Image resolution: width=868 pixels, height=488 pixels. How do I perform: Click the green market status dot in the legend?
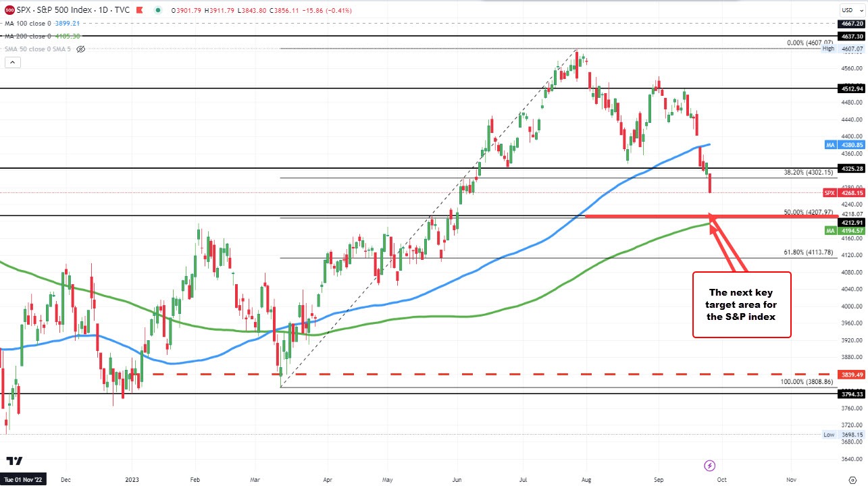pyautogui.click(x=158, y=10)
